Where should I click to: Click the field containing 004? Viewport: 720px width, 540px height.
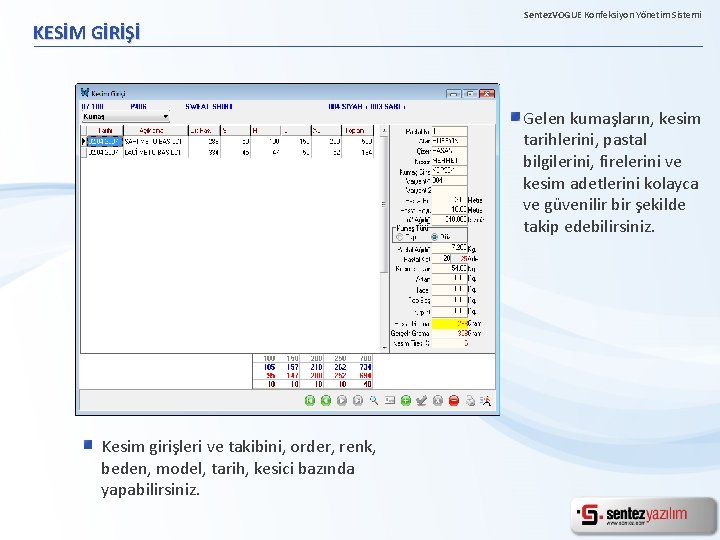[450, 180]
